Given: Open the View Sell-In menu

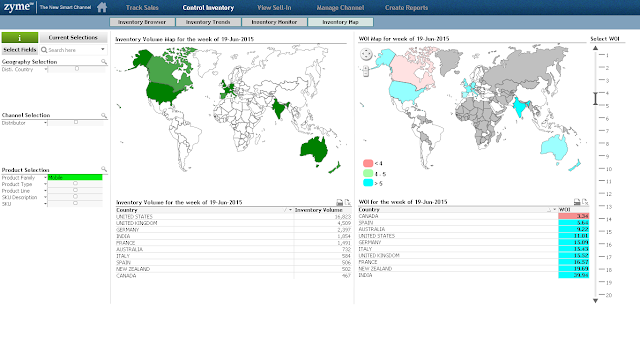Looking at the screenshot, I should (x=274, y=8).
